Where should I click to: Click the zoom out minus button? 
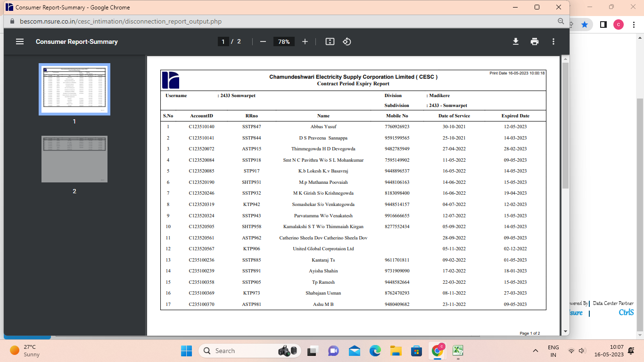[x=263, y=41]
